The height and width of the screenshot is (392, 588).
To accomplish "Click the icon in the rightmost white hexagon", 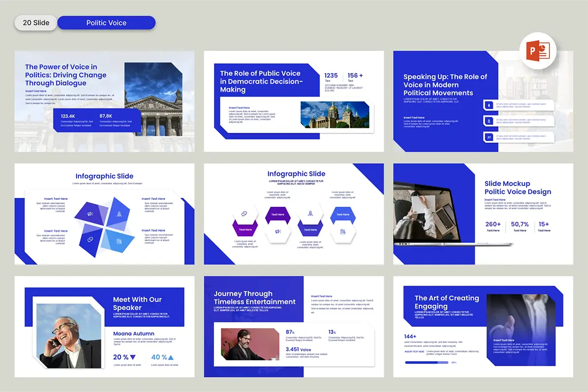I will (343, 231).
